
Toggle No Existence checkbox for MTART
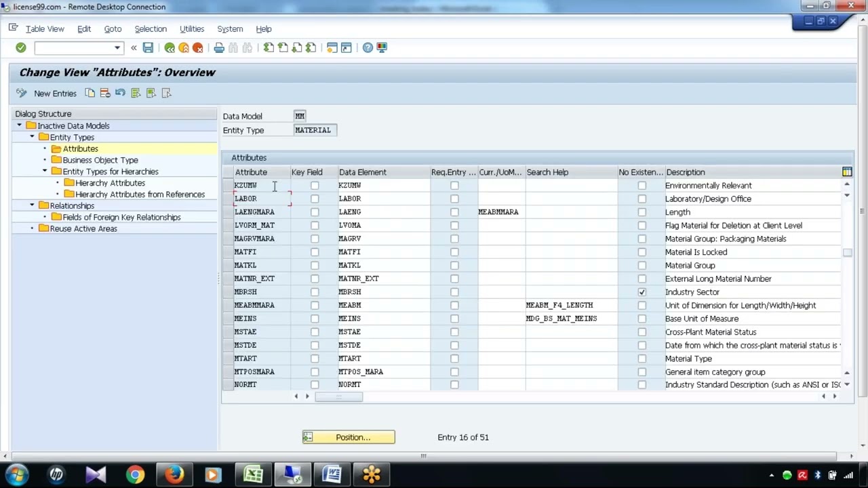coord(642,359)
